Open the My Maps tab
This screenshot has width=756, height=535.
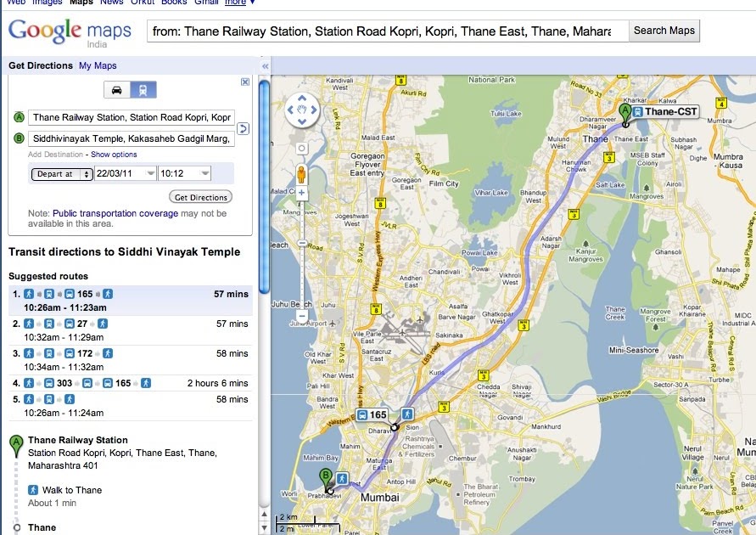pos(98,65)
